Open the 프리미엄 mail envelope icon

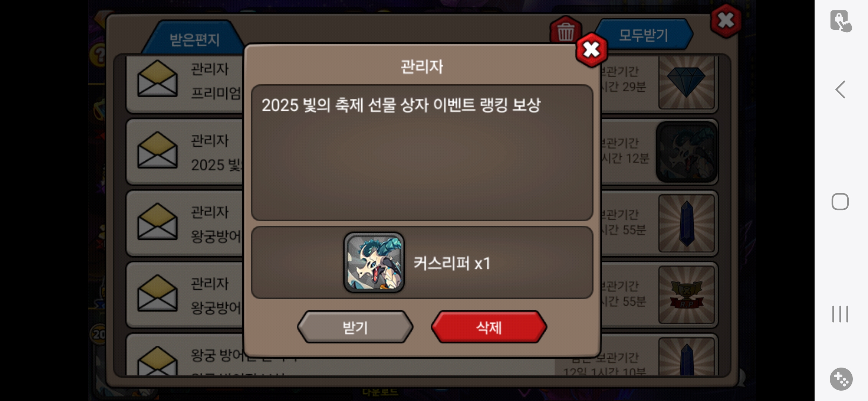(157, 79)
